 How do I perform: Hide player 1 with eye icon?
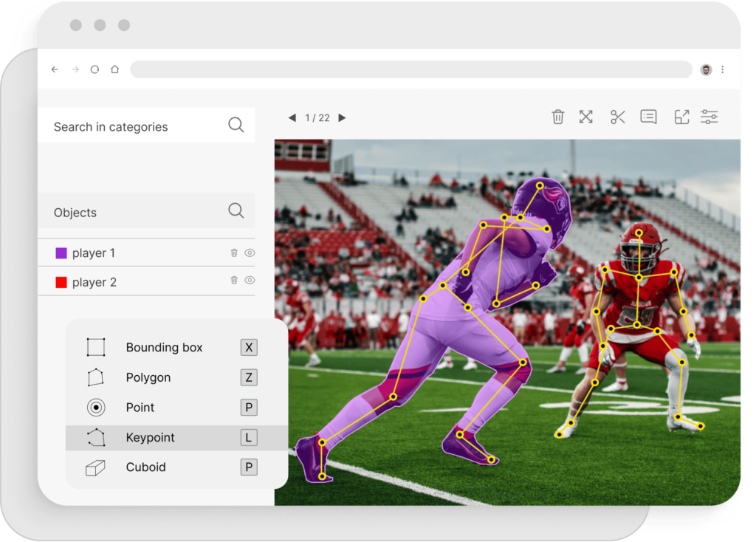coord(250,253)
